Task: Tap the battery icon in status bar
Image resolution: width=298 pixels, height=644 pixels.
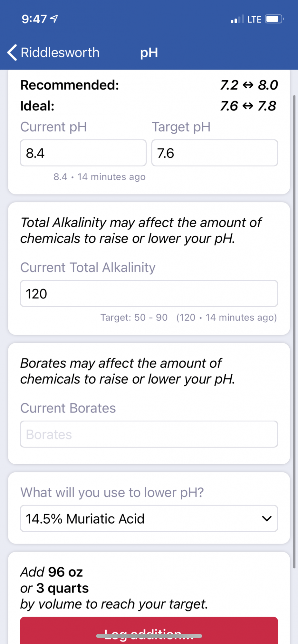Action: point(274,19)
